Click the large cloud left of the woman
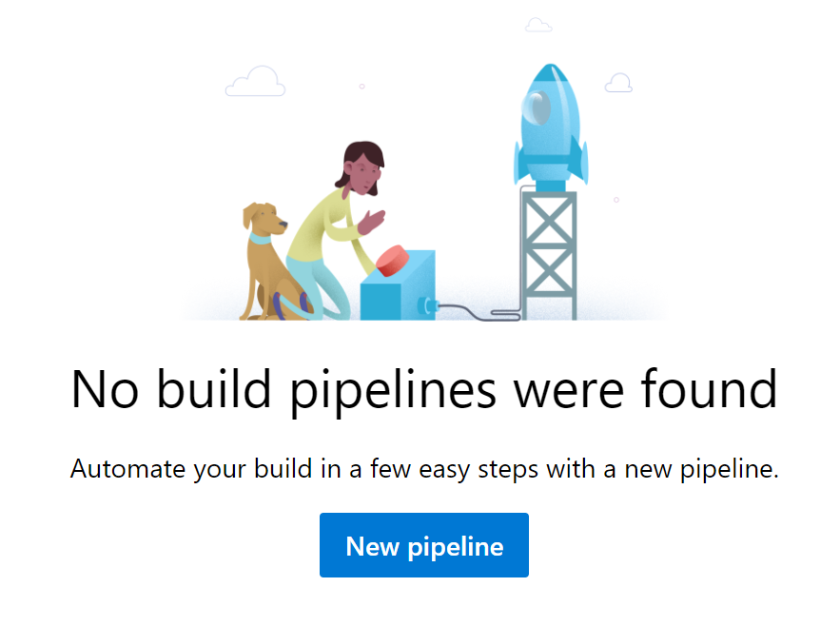This screenshot has height=626, width=840. (256, 82)
